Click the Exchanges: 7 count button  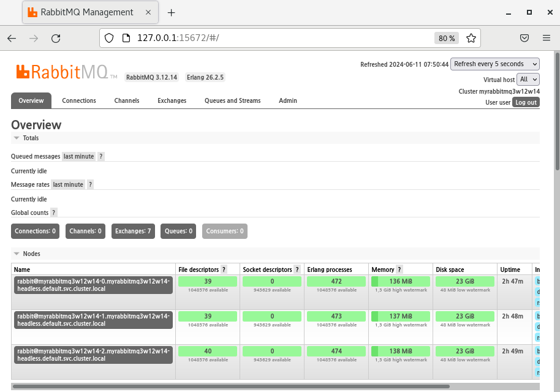pyautogui.click(x=133, y=231)
